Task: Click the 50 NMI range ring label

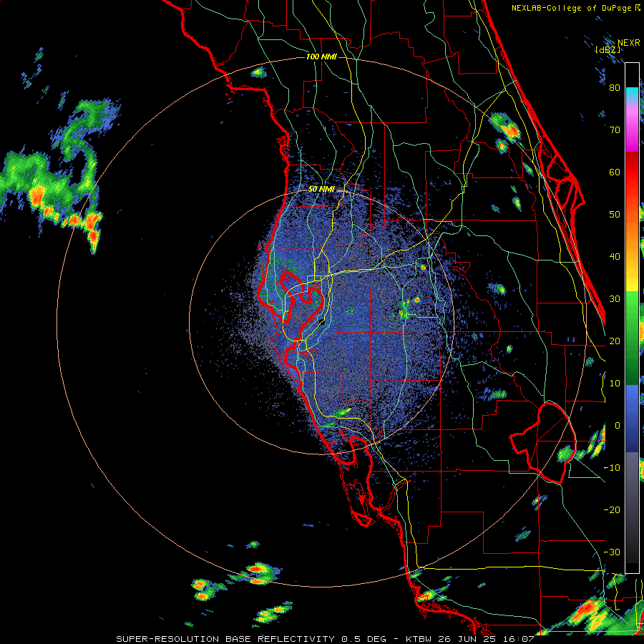Action: click(x=321, y=190)
